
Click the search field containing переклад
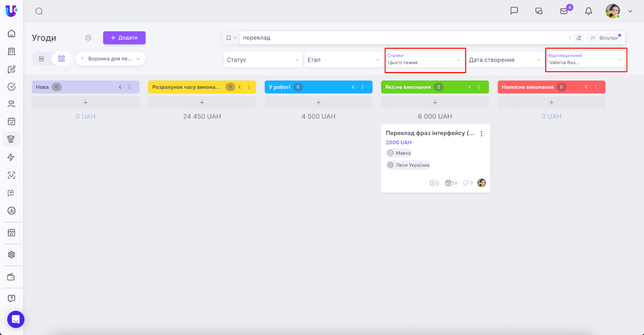click(x=402, y=38)
